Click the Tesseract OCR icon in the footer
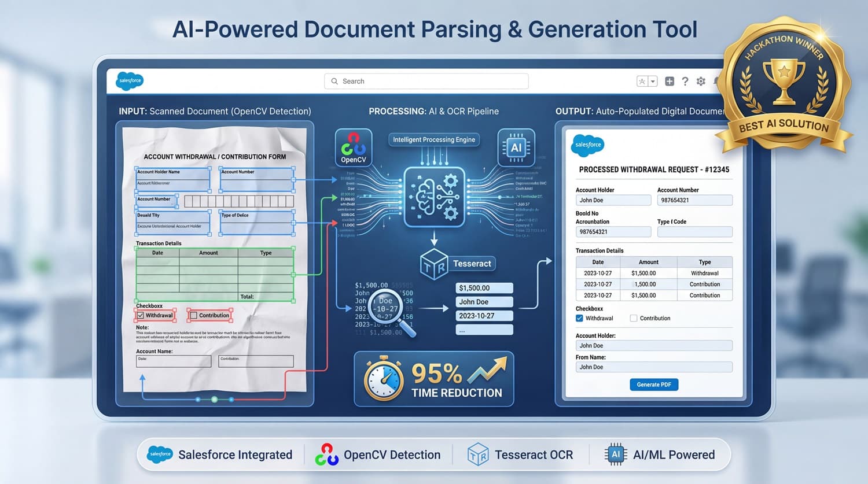 [478, 455]
